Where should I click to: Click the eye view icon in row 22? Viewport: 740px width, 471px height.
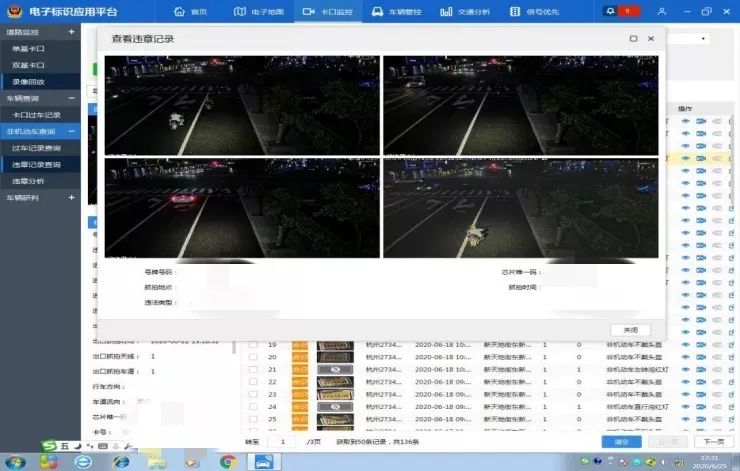point(685,382)
